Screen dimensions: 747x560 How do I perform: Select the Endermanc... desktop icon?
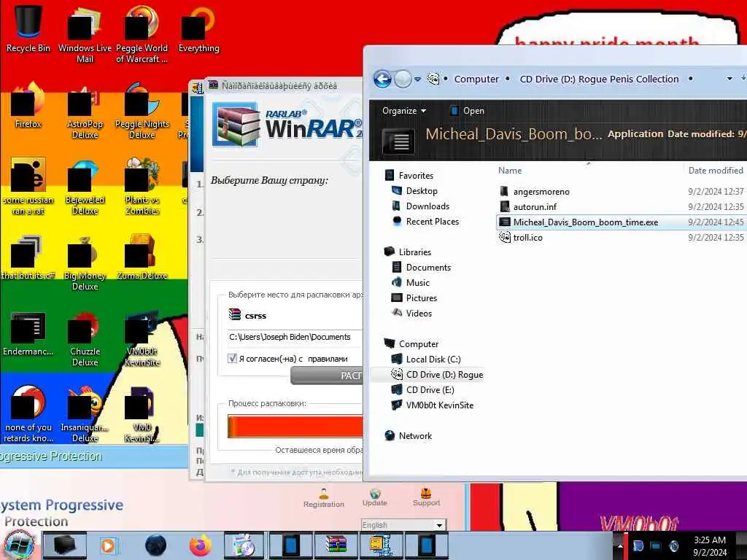pyautogui.click(x=28, y=333)
